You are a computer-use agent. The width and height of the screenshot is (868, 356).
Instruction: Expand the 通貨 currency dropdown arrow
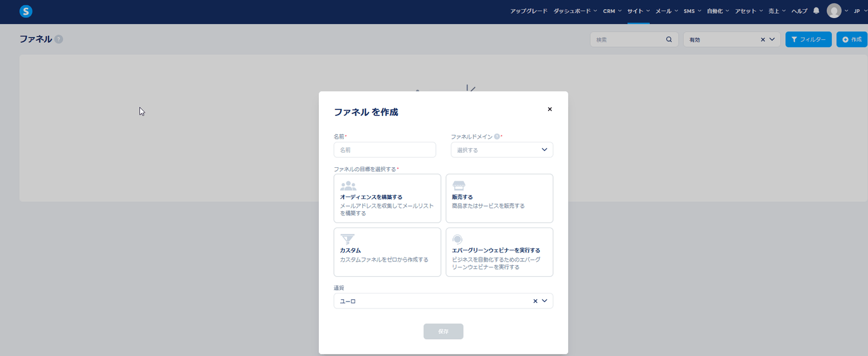(545, 301)
